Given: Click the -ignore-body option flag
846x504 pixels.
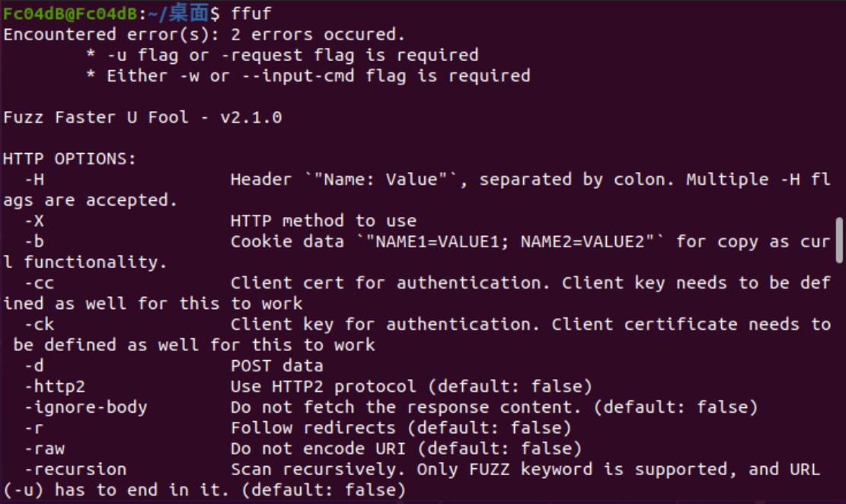Looking at the screenshot, I should 85,407.
